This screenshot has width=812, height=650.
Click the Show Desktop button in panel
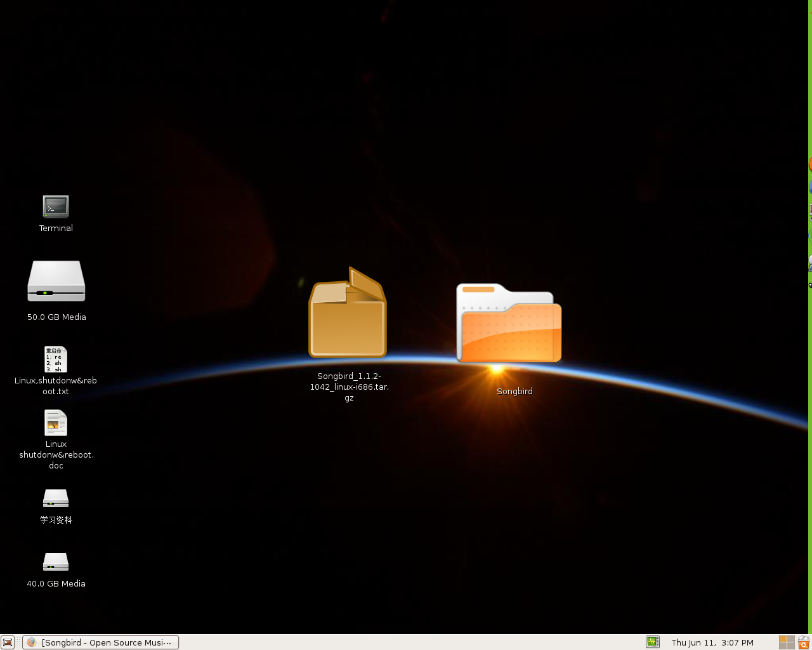click(8, 642)
